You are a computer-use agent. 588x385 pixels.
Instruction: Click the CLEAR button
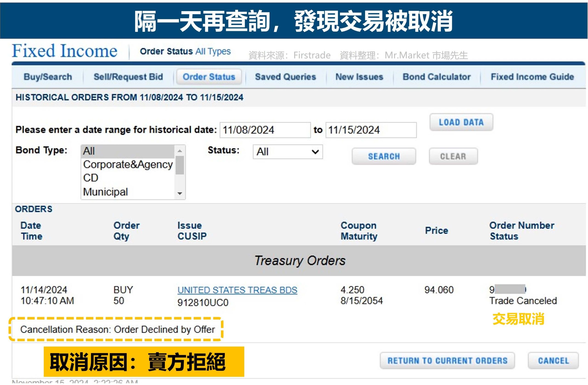[x=453, y=156]
